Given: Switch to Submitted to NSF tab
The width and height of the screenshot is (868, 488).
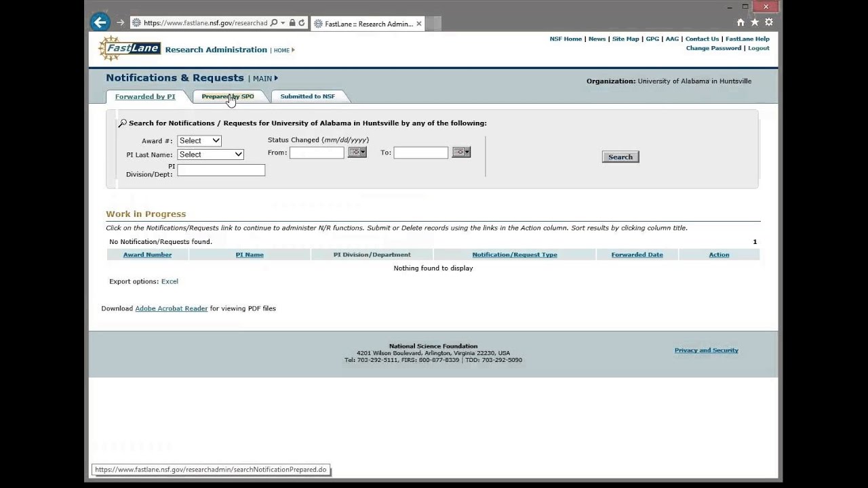Looking at the screenshot, I should (308, 96).
